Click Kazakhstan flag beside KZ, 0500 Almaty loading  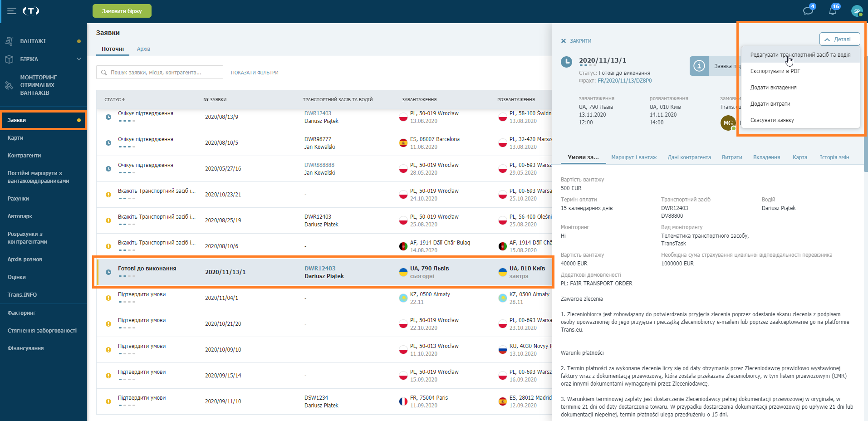[x=403, y=298]
